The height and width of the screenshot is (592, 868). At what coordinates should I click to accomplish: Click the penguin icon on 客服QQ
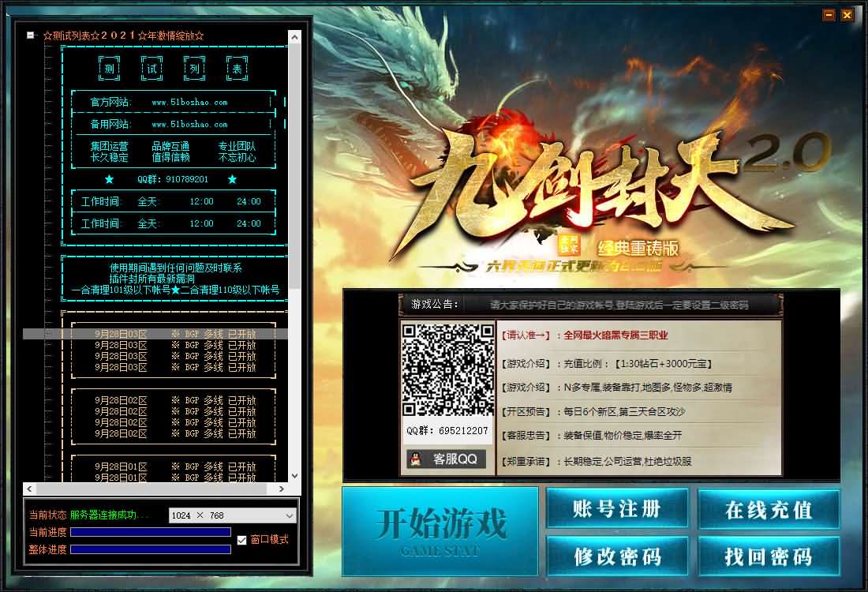[x=416, y=459]
